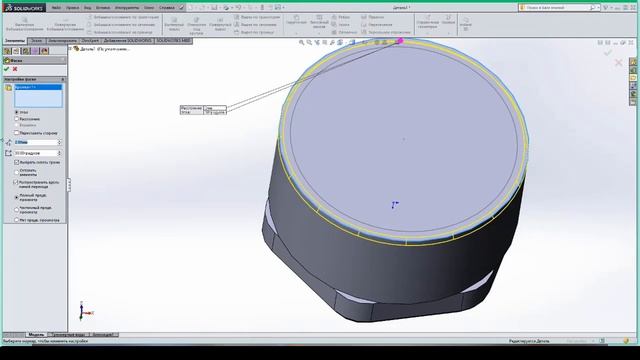Viewport: 640px width, 360px height.
Task: Select the Угол-расстояние radio option
Action: point(17,112)
